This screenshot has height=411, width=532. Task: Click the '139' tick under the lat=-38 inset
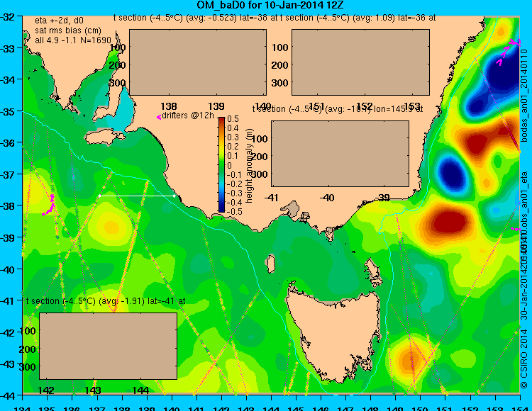coord(216,106)
